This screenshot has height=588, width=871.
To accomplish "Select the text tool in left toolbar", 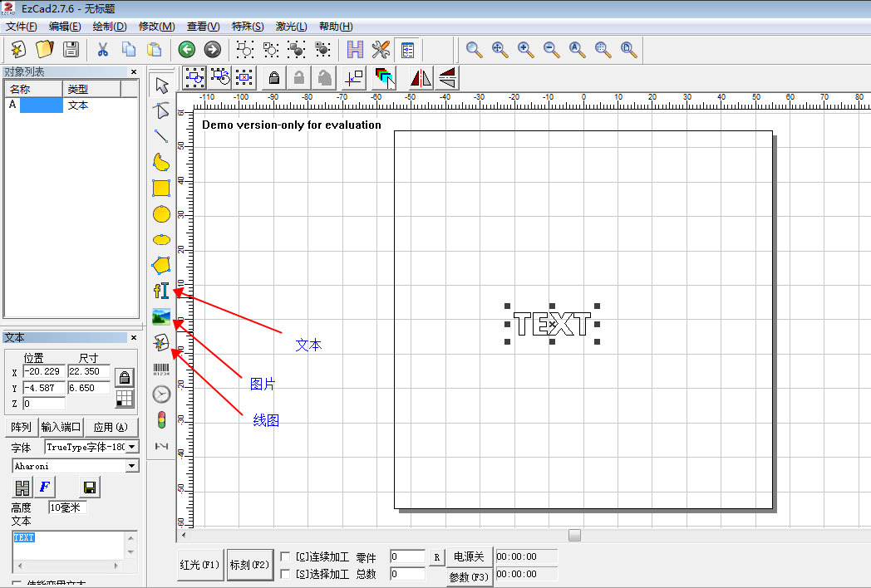I will 161,291.
